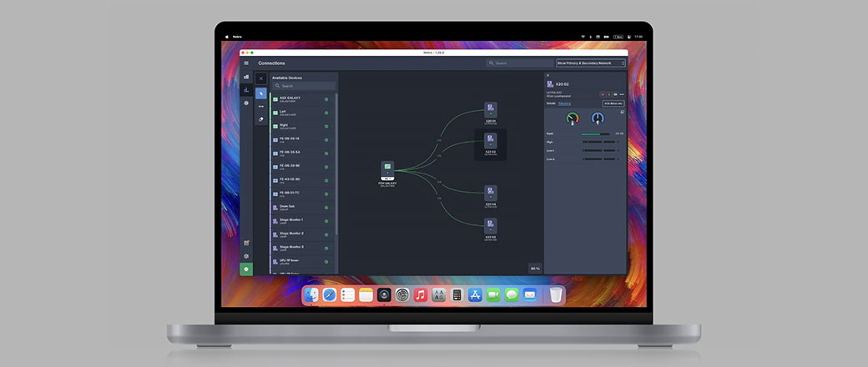The height and width of the screenshot is (367, 868).
Task: Close the X20 02 details panel
Action: (548, 75)
